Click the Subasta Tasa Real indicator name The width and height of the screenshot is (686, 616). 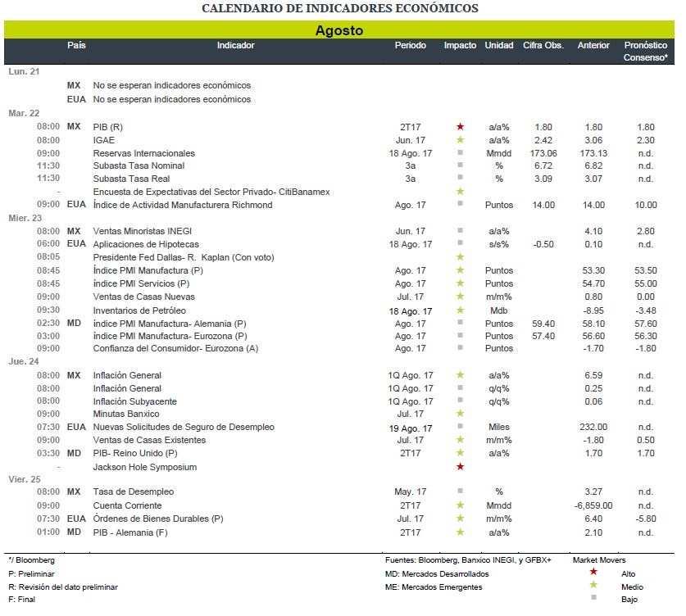[131, 179]
